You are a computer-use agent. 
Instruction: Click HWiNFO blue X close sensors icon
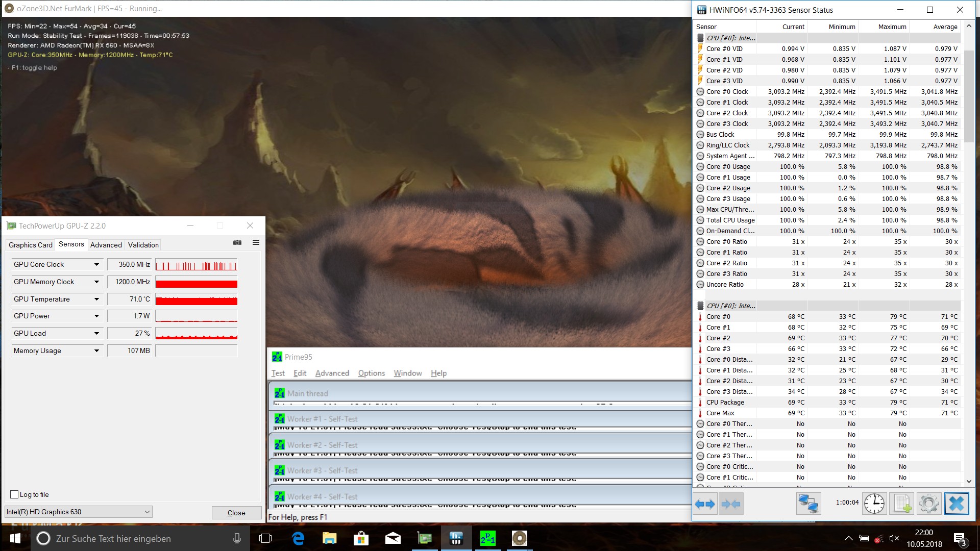tap(956, 504)
